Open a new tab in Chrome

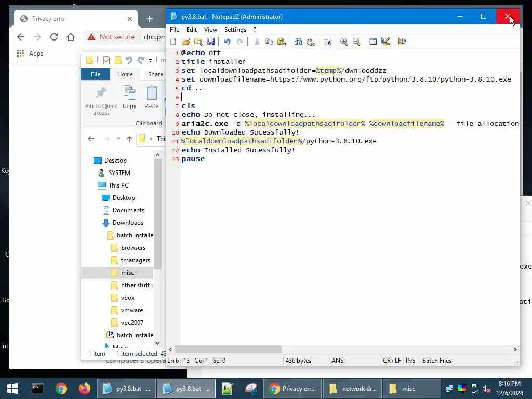tap(149, 19)
